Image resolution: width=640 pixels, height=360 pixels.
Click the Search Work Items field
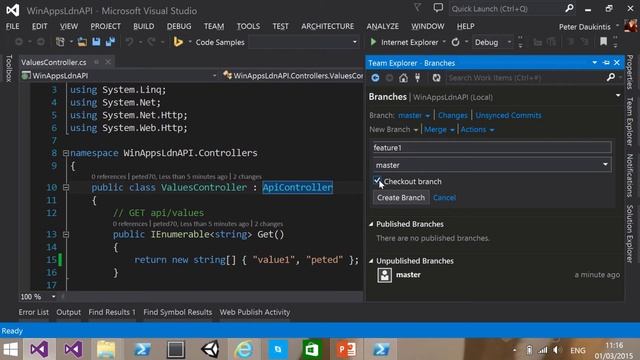(x=527, y=78)
